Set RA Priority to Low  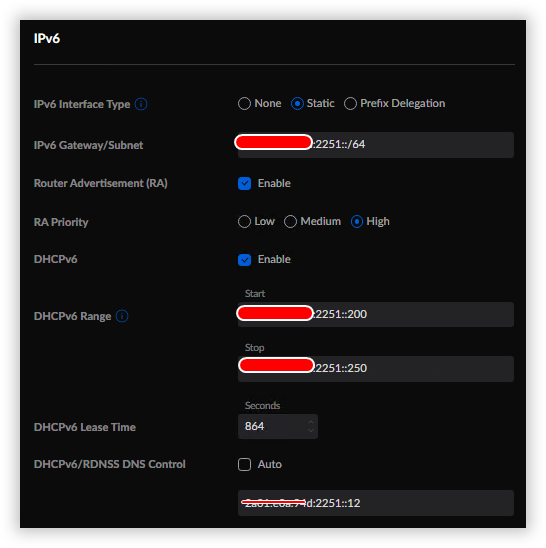point(244,221)
